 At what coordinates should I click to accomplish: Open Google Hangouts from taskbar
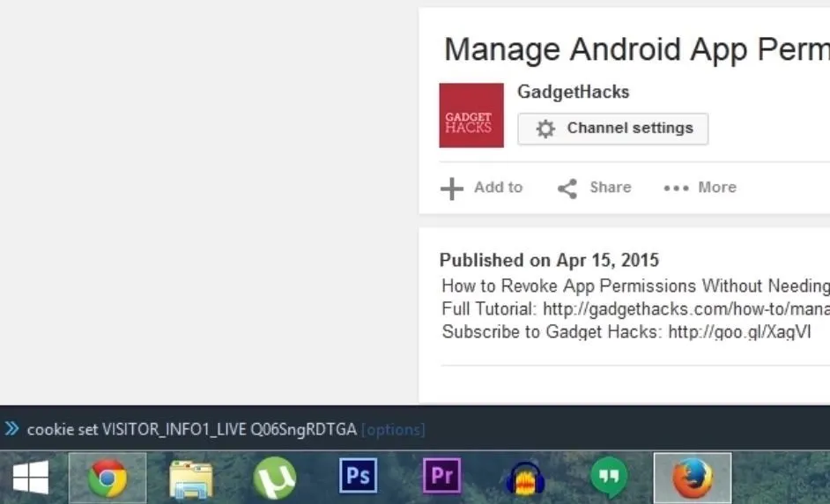point(609,478)
